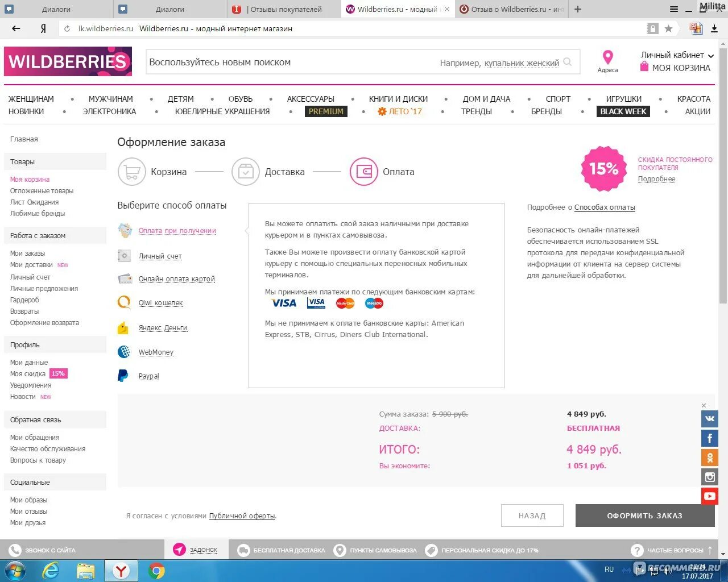Viewport: 728px width, 582px height.
Task: Click the search magnifier icon
Action: [x=568, y=63]
